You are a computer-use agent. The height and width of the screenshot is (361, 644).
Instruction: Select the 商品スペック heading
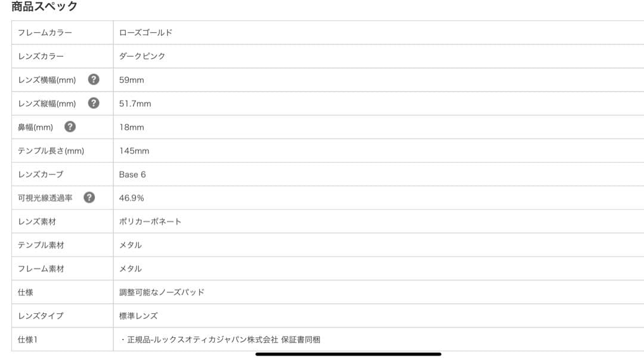point(41,7)
